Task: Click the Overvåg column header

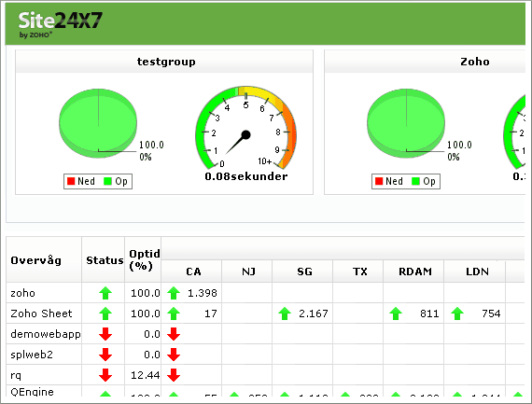Action: [36, 260]
